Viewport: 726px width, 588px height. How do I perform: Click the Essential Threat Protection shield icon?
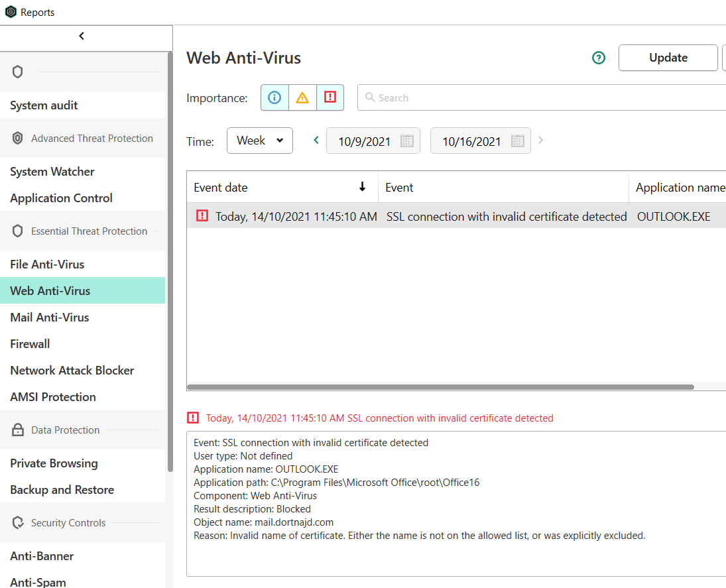[x=18, y=231]
